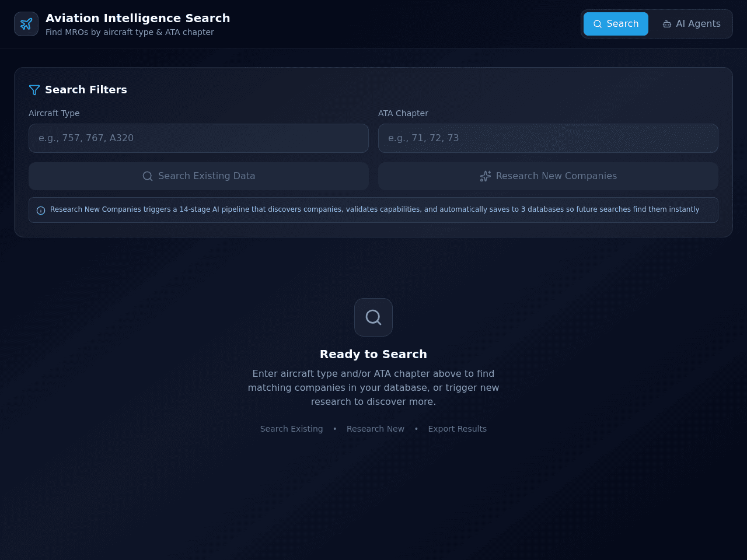Click Search Existing Data button
The height and width of the screenshot is (560, 747).
(x=198, y=176)
